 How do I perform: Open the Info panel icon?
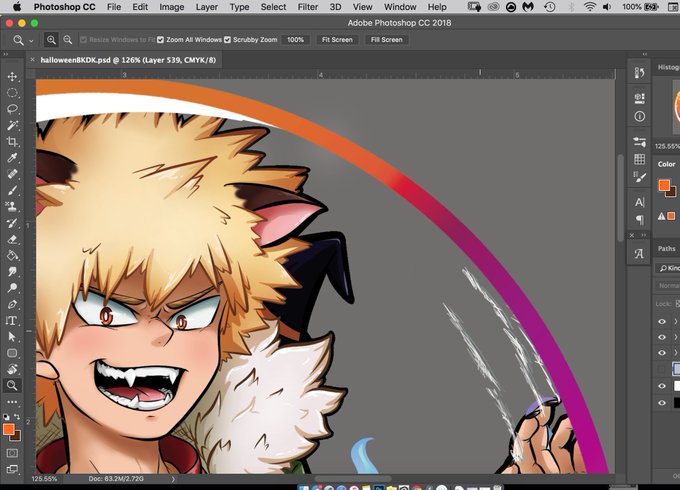tap(639, 116)
